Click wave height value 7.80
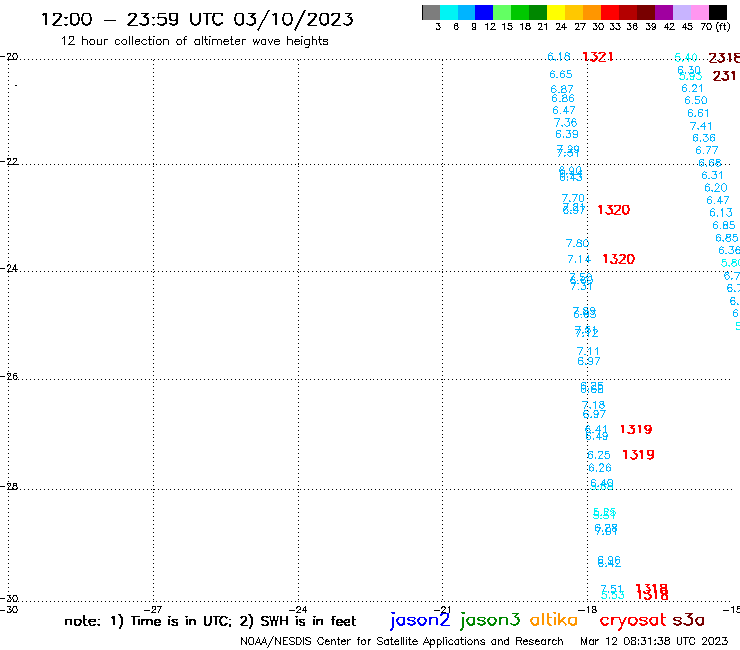This screenshot has height=650, width=740. pos(578,243)
